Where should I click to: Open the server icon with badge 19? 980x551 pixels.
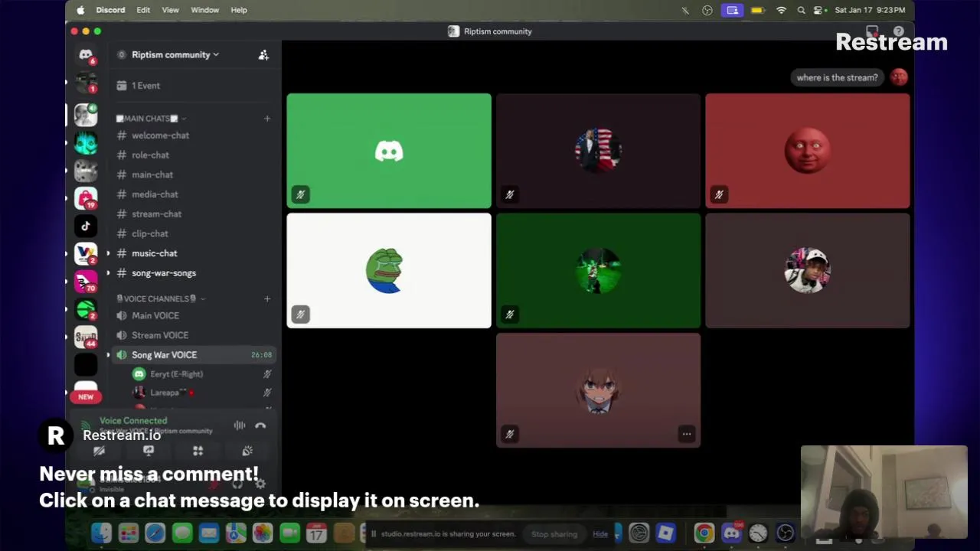pyautogui.click(x=86, y=198)
